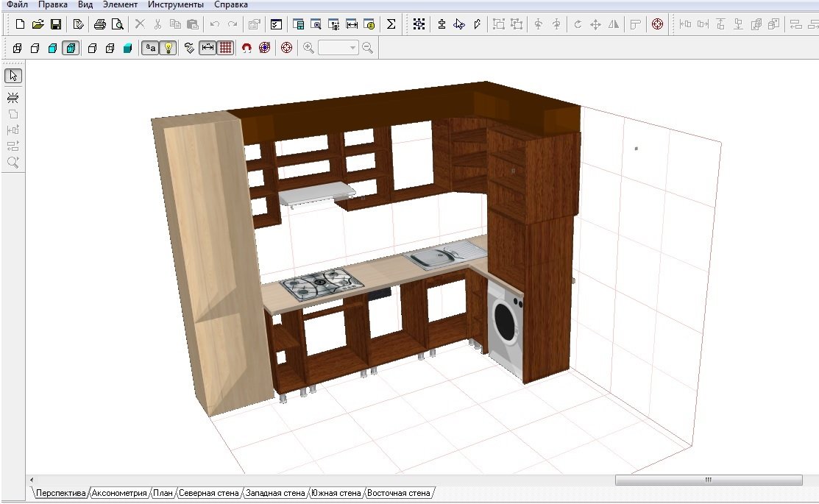
Task: Toggle the light bulb lighting button
Action: (169, 48)
